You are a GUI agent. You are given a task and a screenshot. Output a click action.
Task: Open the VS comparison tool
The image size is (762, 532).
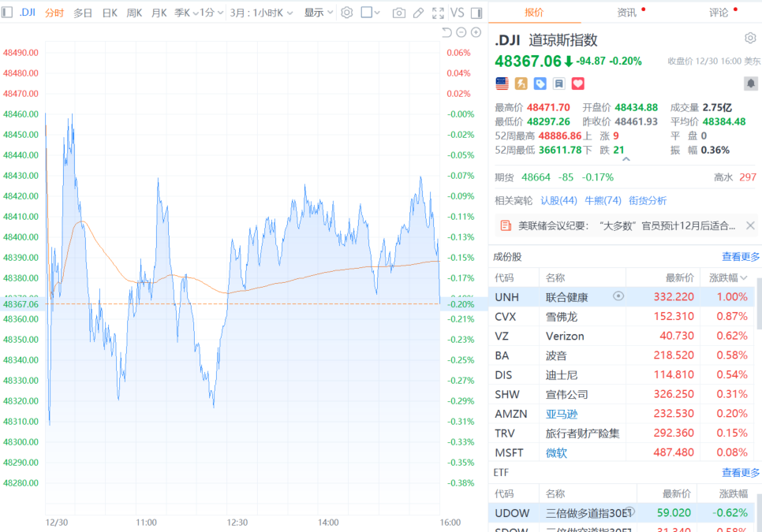click(457, 13)
